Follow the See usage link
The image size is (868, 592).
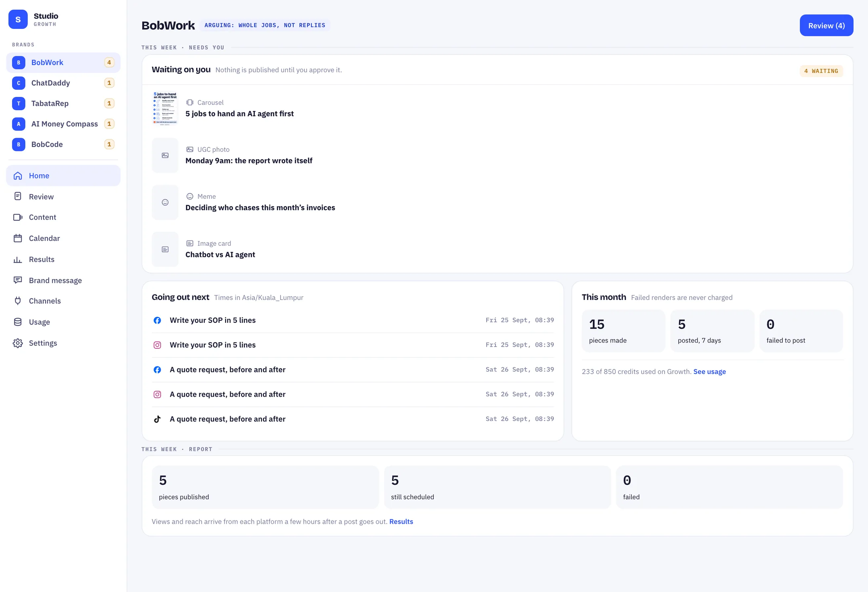(x=710, y=372)
